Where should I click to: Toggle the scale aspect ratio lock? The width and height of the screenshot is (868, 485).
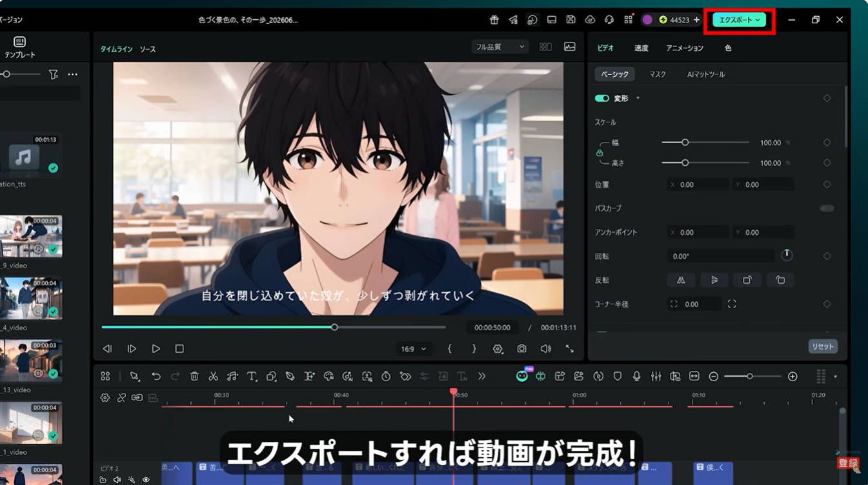600,153
